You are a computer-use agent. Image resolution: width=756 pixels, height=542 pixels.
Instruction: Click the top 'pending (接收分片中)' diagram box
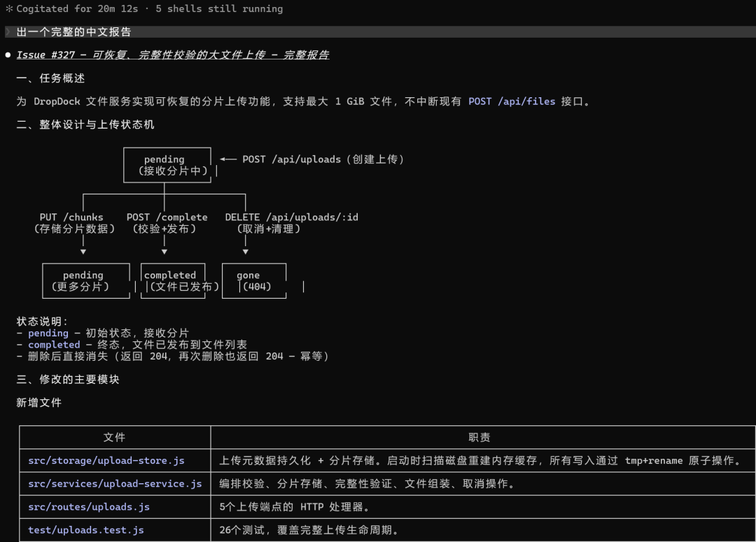point(167,165)
